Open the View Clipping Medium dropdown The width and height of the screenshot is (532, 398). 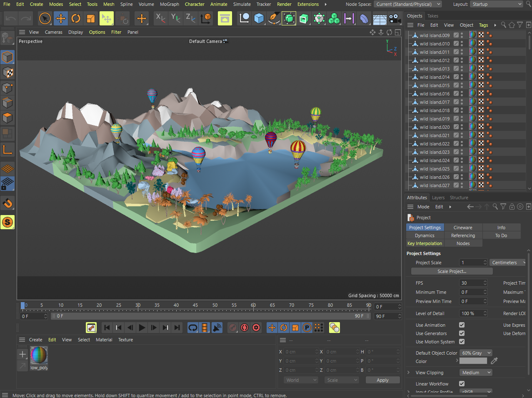point(476,373)
